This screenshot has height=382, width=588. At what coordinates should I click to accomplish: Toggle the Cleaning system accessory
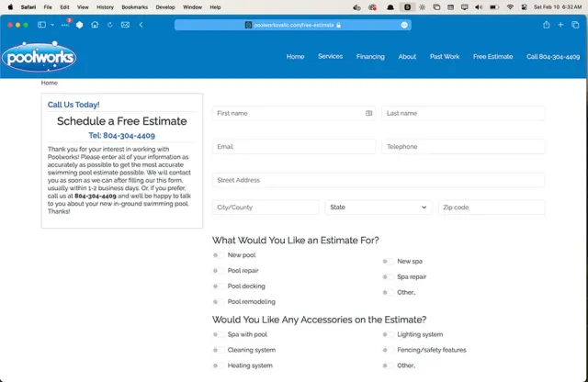[219, 350]
